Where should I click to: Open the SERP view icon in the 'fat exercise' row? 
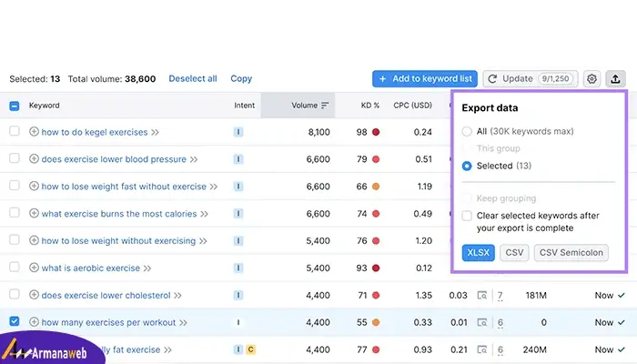(482, 349)
